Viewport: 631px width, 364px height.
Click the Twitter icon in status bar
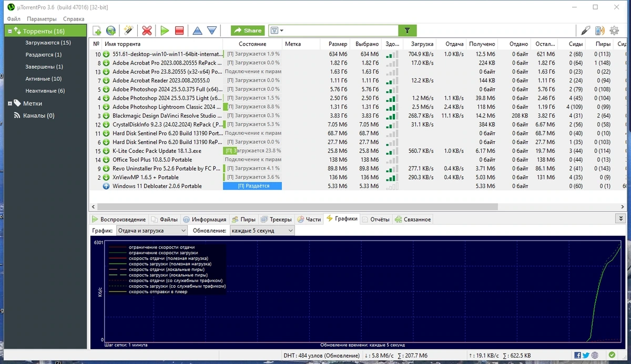tap(586, 356)
